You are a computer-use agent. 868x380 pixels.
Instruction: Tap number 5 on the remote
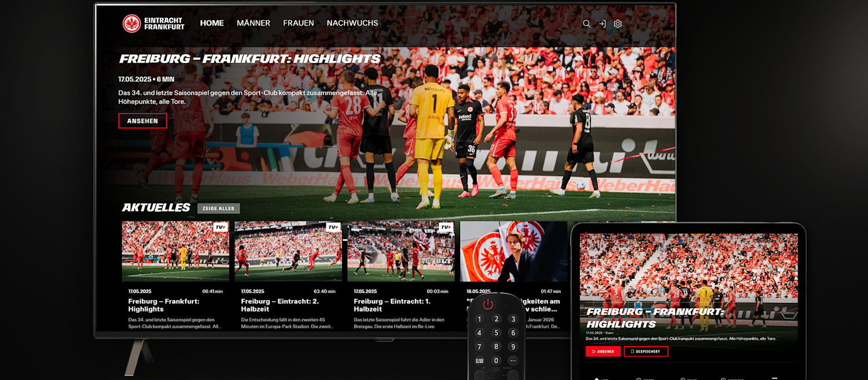tap(496, 333)
